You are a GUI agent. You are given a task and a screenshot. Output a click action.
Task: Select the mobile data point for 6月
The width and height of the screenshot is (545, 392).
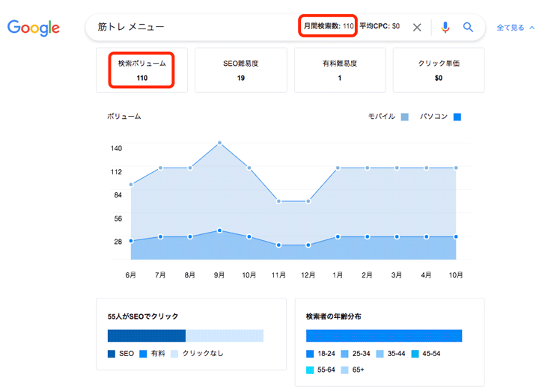click(x=131, y=184)
